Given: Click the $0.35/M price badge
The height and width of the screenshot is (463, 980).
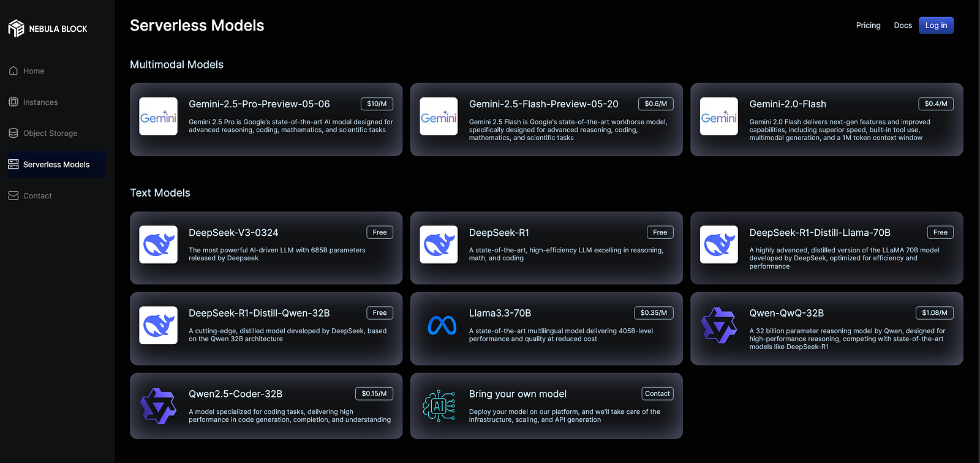Looking at the screenshot, I should coord(654,313).
